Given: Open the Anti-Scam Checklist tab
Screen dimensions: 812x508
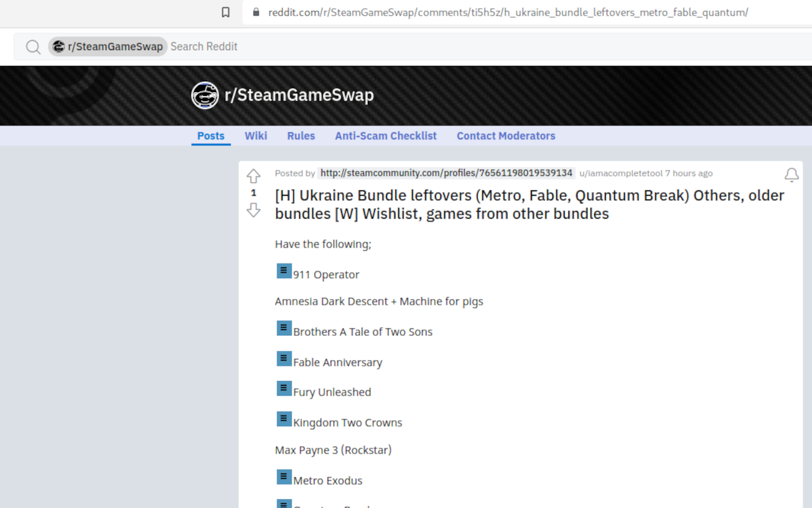Looking at the screenshot, I should coord(386,136).
